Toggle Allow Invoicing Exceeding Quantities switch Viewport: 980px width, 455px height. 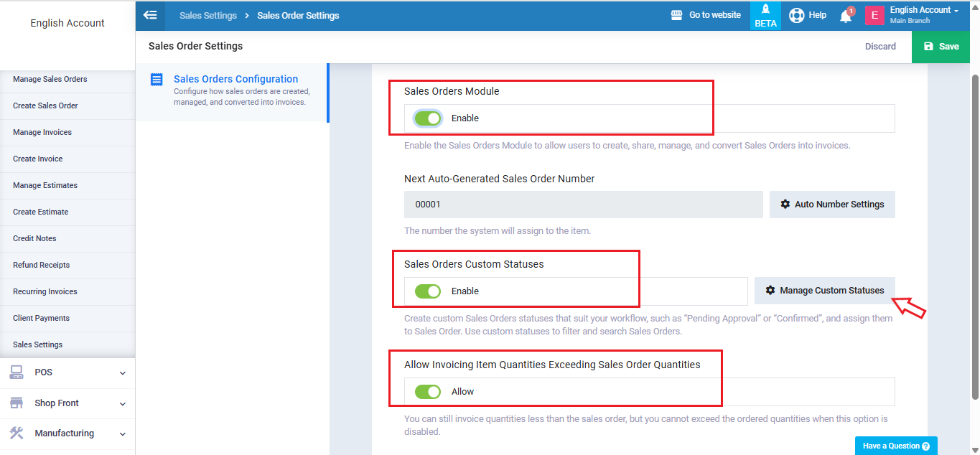click(428, 392)
